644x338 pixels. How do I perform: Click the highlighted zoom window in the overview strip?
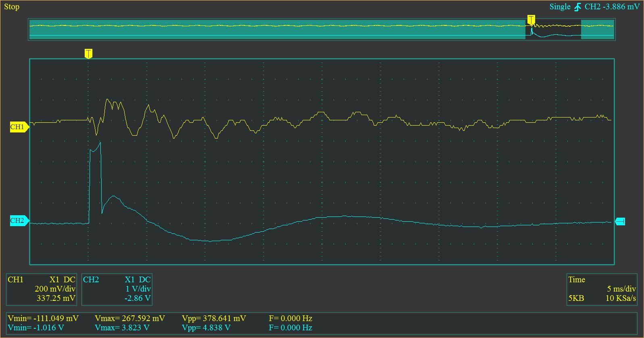(x=553, y=29)
